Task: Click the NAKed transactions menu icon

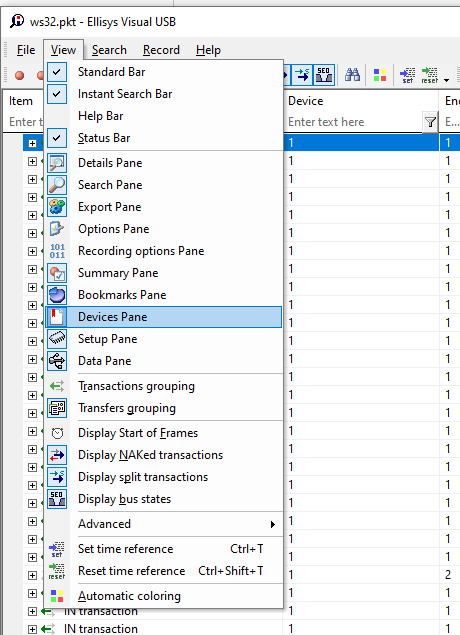Action: [x=57, y=455]
